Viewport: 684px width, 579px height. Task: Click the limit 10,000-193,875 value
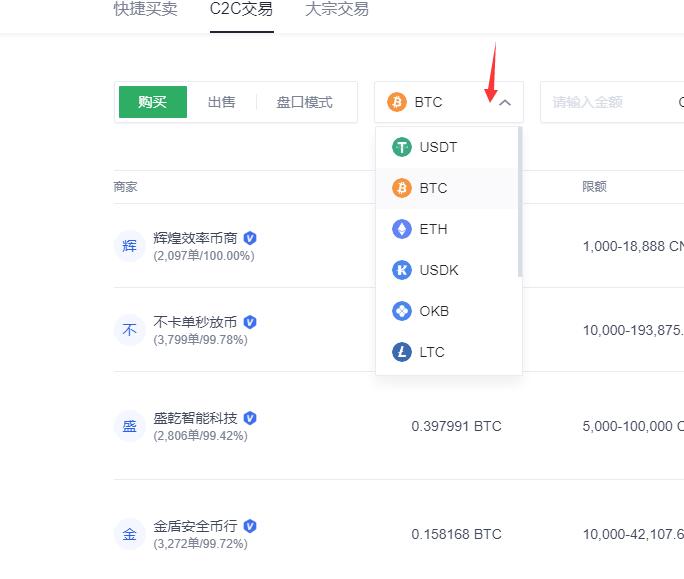coord(633,330)
